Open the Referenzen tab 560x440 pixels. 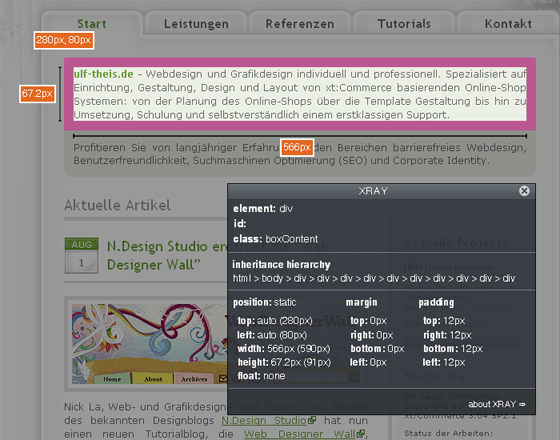[300, 24]
